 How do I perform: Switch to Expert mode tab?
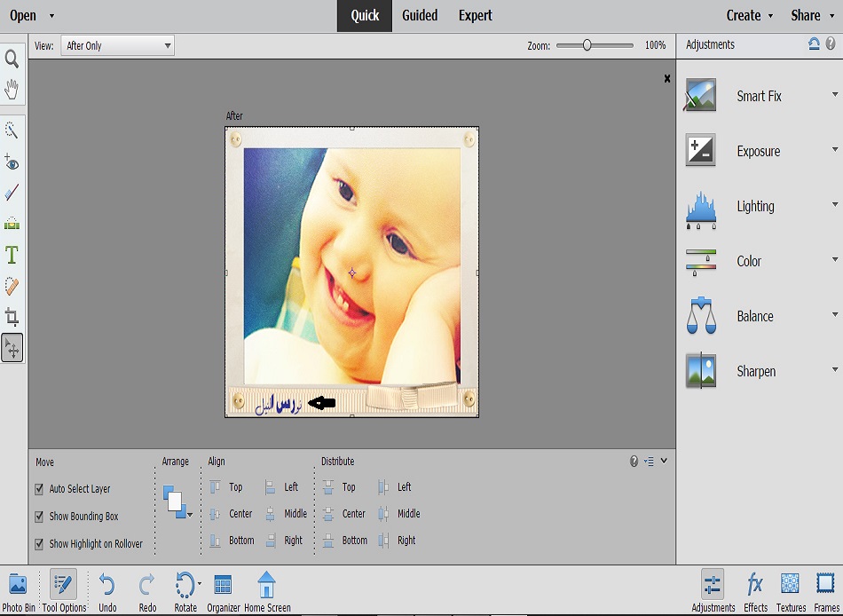click(x=476, y=15)
